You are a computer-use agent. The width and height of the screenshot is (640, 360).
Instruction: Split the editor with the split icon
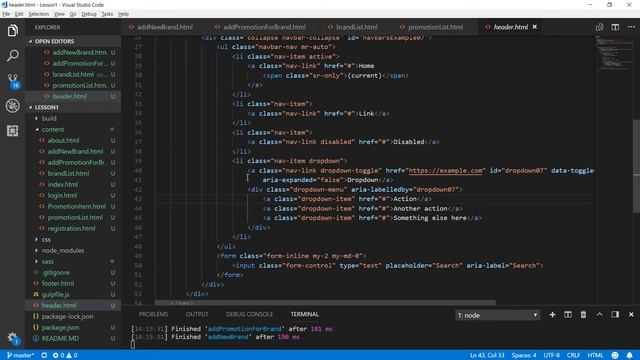pyautogui.click(x=615, y=27)
